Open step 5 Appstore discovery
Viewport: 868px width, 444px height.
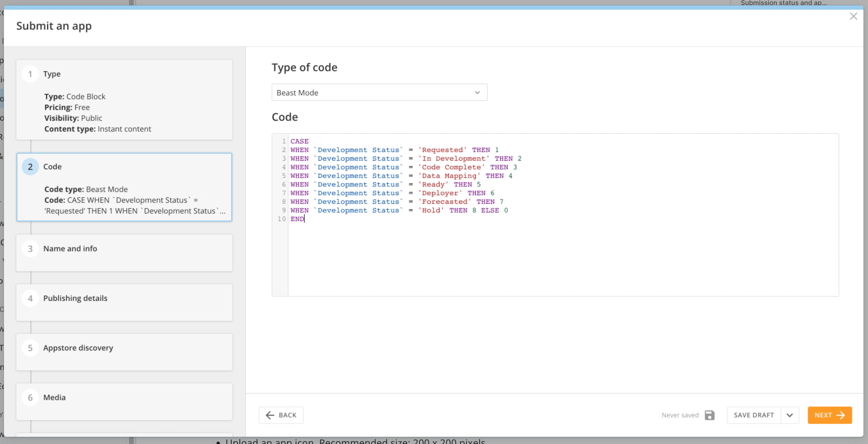[x=124, y=352]
